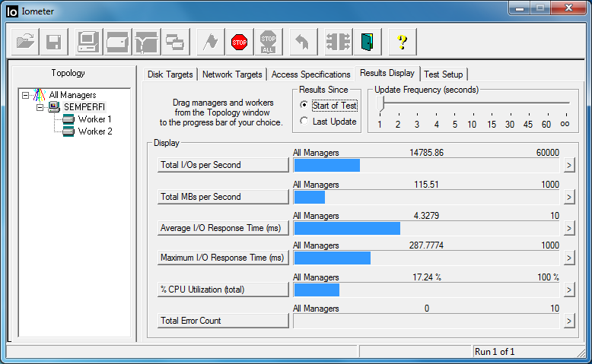Open Access Specifications tab
592x364 pixels.
[x=310, y=74]
